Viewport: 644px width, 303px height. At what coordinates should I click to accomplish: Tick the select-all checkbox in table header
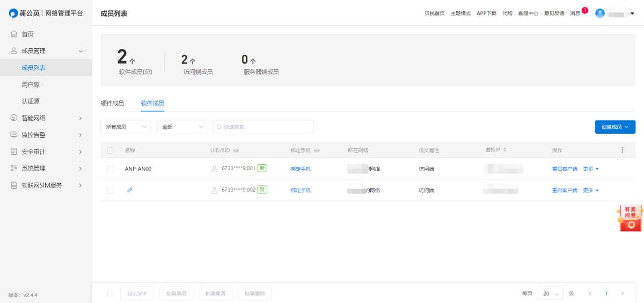pyautogui.click(x=110, y=150)
